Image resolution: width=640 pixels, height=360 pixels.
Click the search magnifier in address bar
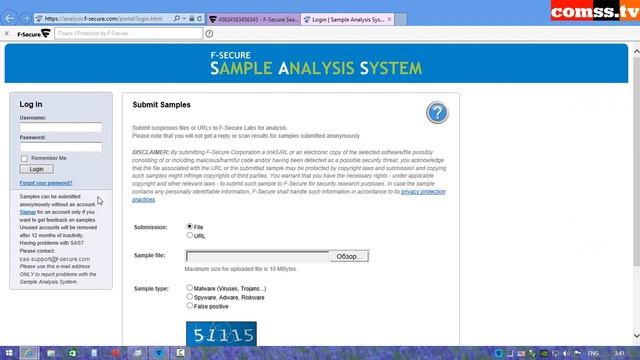(177, 18)
